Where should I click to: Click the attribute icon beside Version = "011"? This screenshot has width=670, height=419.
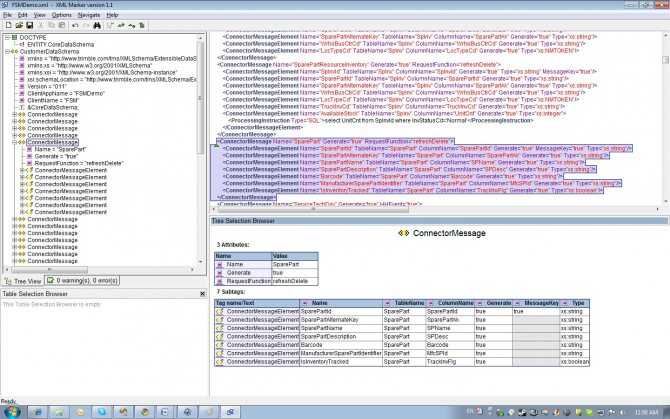coord(22,86)
